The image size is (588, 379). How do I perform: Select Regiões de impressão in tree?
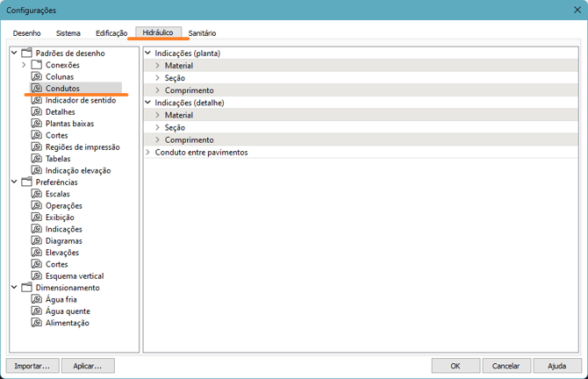(x=82, y=147)
